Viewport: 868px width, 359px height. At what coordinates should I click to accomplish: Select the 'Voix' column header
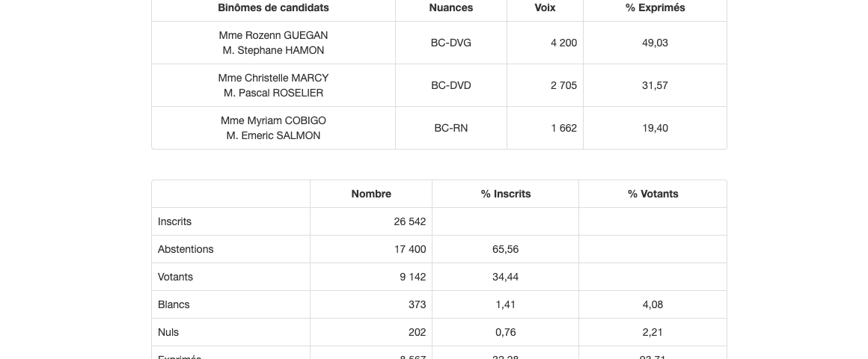coord(545,7)
